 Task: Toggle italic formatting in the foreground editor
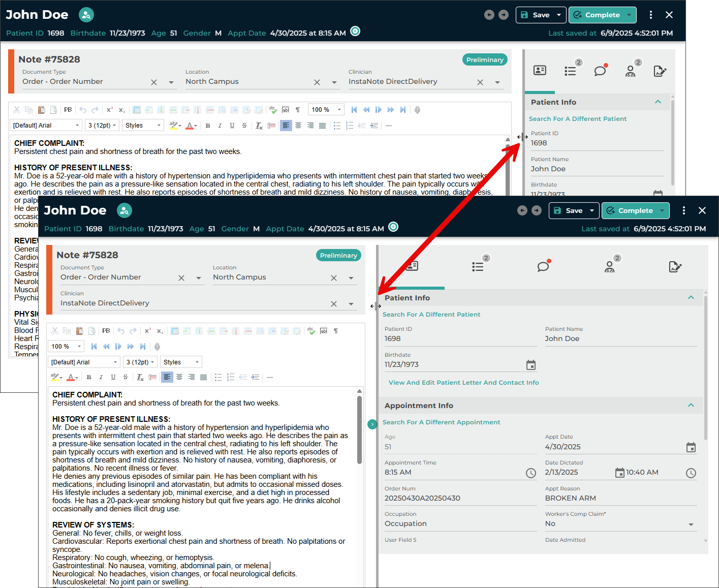[101, 377]
